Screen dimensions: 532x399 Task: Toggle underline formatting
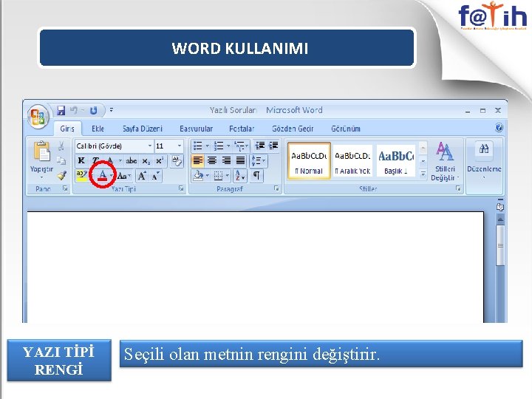tap(109, 160)
